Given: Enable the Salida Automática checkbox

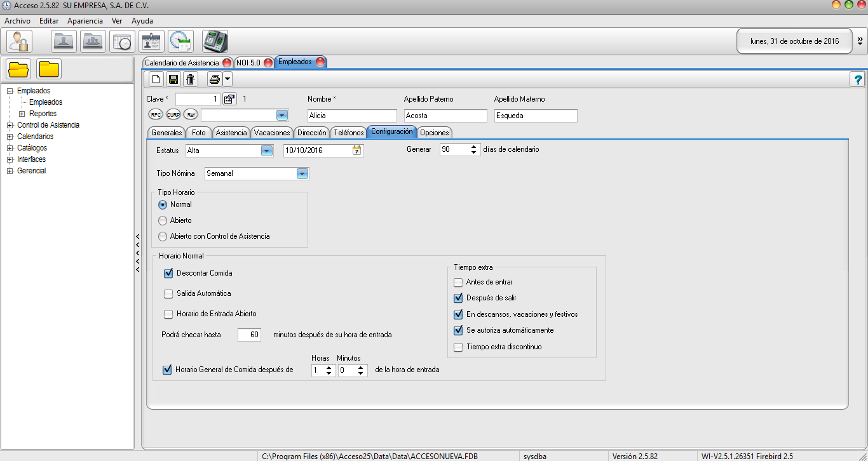Looking at the screenshot, I should pos(168,294).
